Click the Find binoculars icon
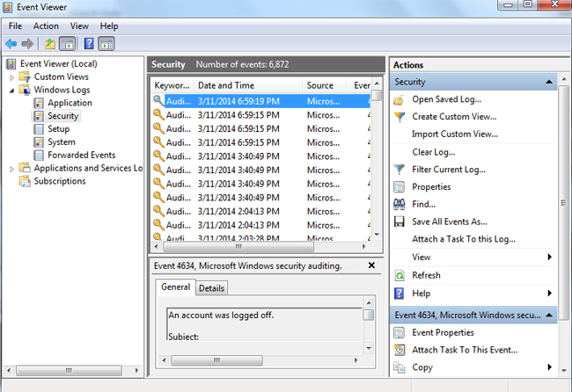This screenshot has width=572, height=392. click(400, 205)
